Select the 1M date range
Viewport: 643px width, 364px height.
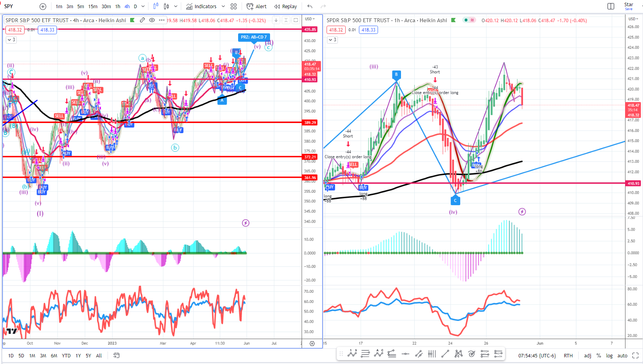[x=32, y=355]
